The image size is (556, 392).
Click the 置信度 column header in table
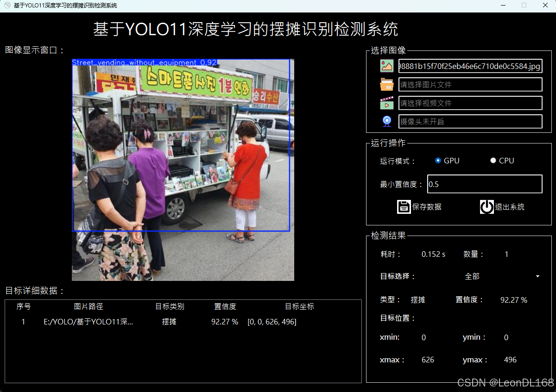click(x=225, y=306)
